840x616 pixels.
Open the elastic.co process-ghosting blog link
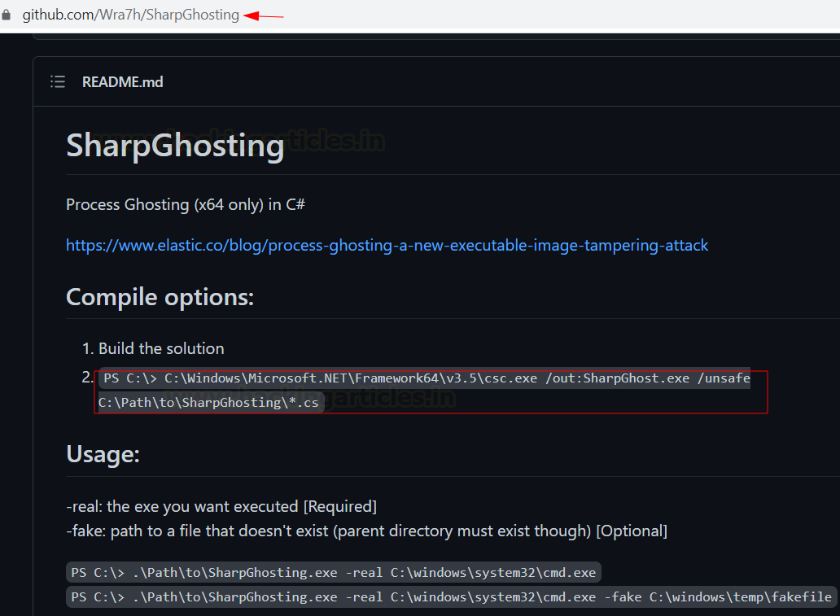click(387, 245)
